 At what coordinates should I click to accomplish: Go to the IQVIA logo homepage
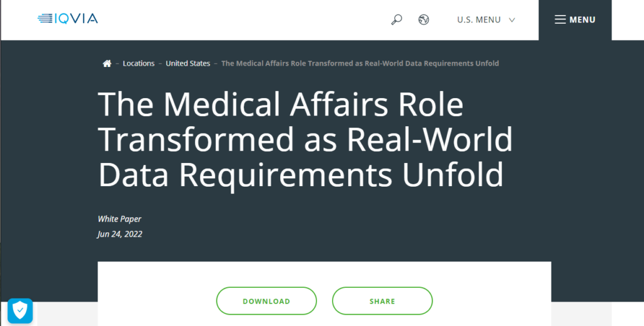tap(68, 19)
